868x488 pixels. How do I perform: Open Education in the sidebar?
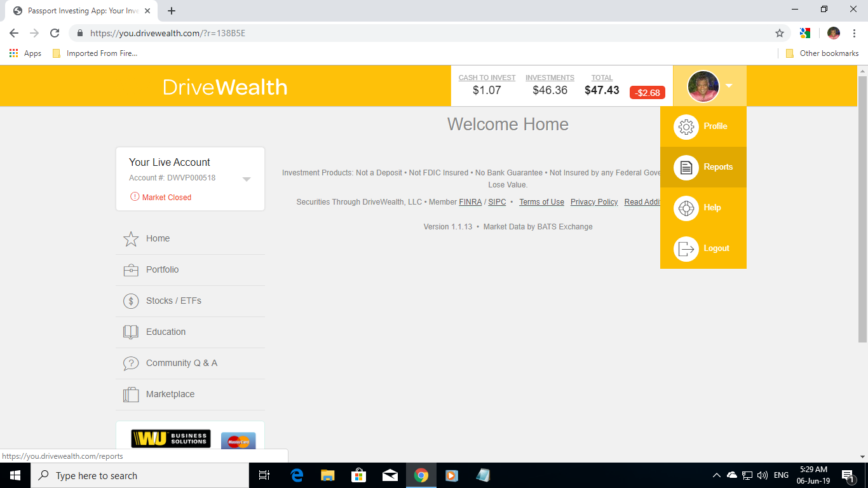pos(190,332)
